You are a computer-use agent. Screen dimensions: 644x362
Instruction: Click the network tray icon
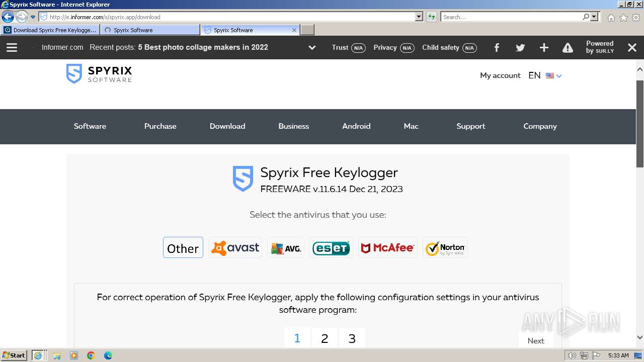(584, 355)
